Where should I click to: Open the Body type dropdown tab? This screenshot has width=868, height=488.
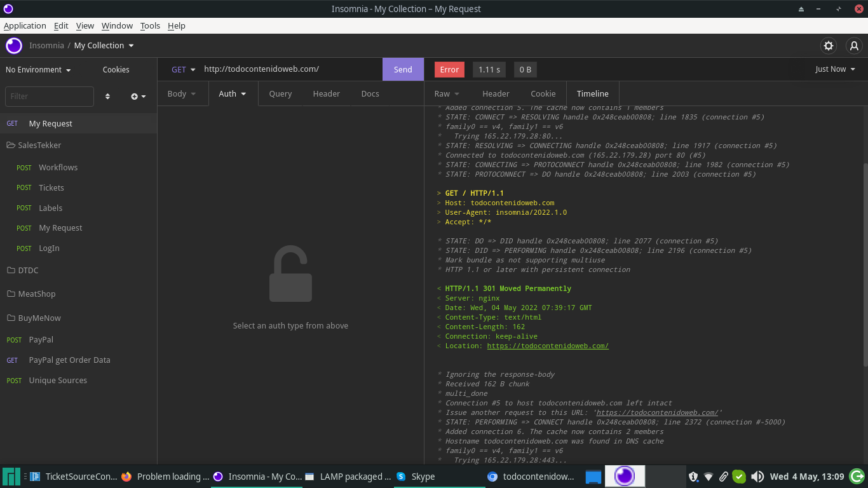182,94
